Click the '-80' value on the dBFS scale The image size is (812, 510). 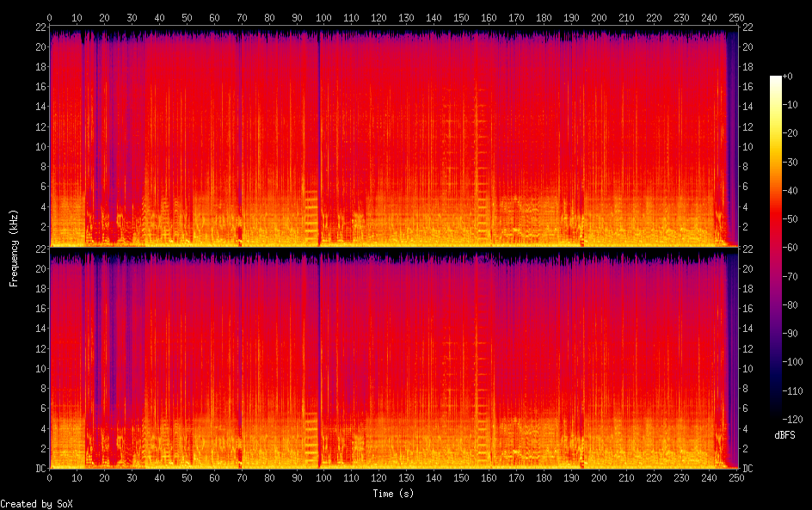click(790, 305)
